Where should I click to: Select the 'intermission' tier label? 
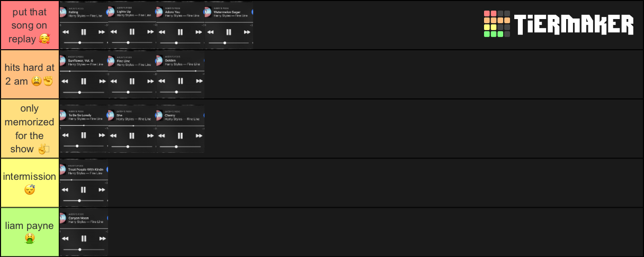point(30,183)
